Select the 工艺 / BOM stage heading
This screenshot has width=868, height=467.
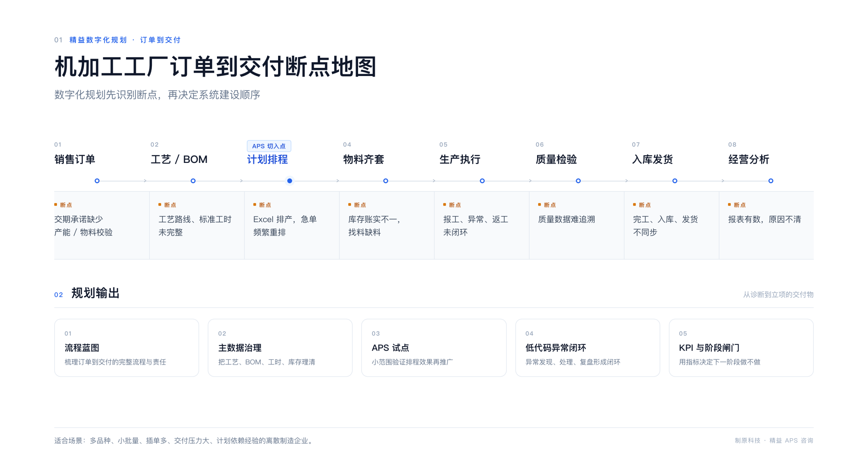(179, 159)
